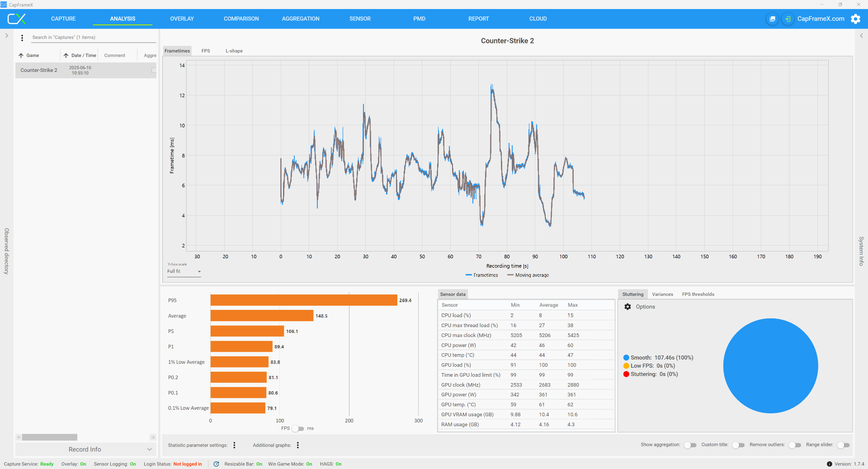
Task: Switch to the SENSOR tab
Action: [x=360, y=19]
